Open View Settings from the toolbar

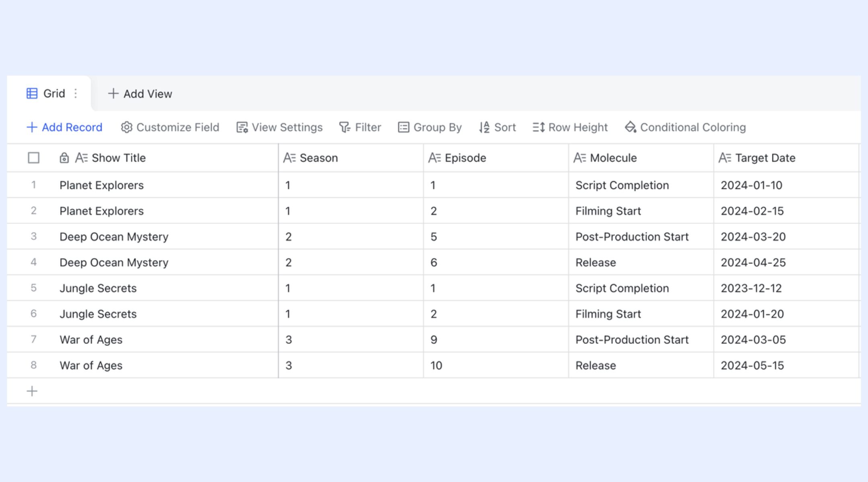click(x=279, y=127)
